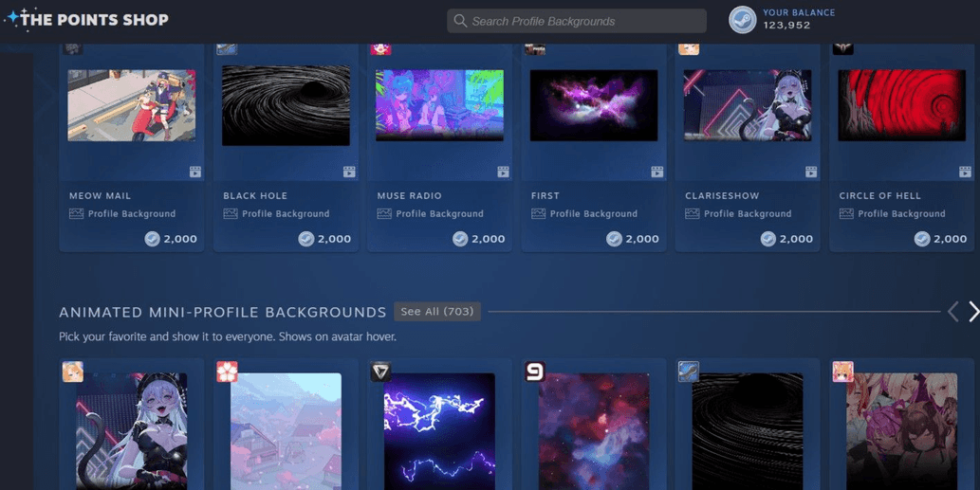Click MEOW MAIL title text
This screenshot has width=980, height=490.
(x=100, y=195)
